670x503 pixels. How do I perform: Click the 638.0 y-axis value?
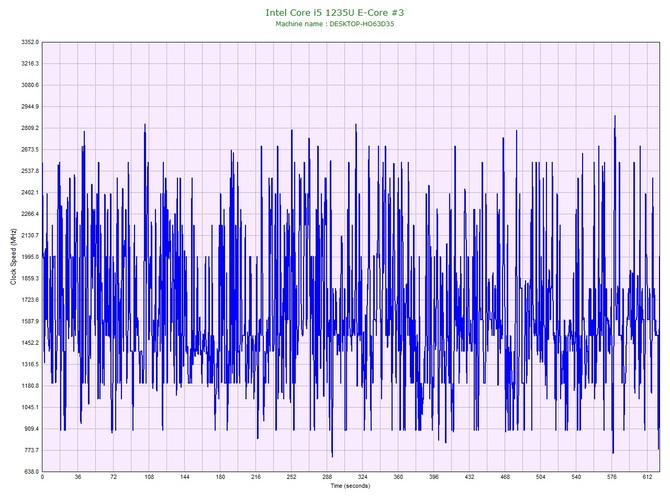[x=31, y=472]
